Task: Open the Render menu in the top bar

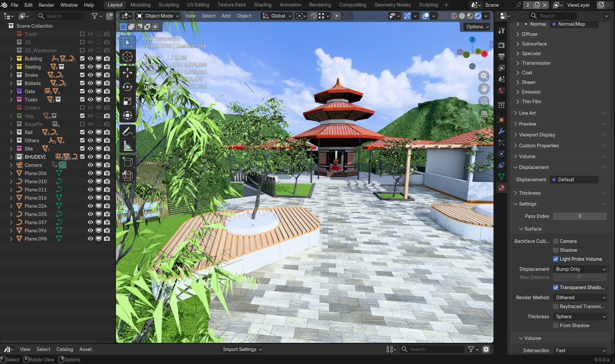Action: coord(46,5)
